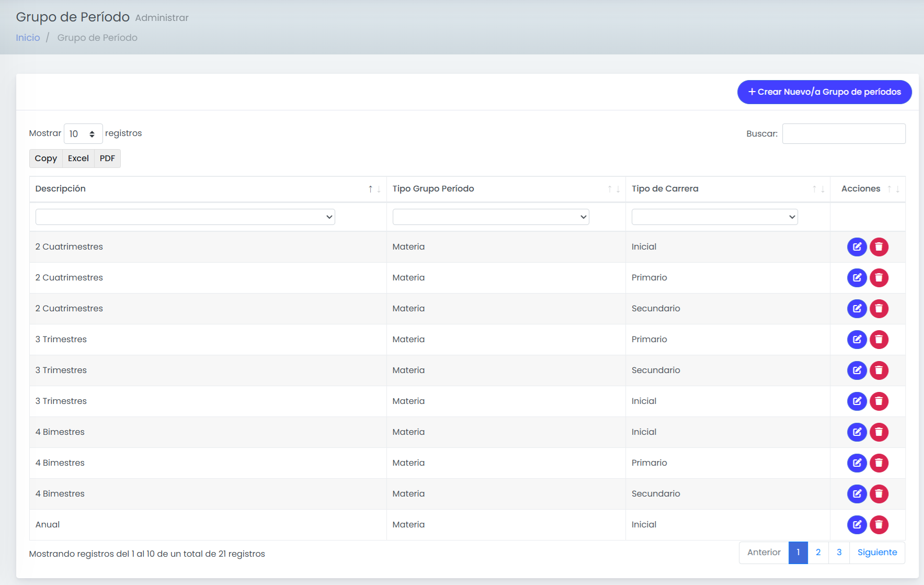Click Crear Nuevo/a Grupo de períodos button

pyautogui.click(x=825, y=92)
